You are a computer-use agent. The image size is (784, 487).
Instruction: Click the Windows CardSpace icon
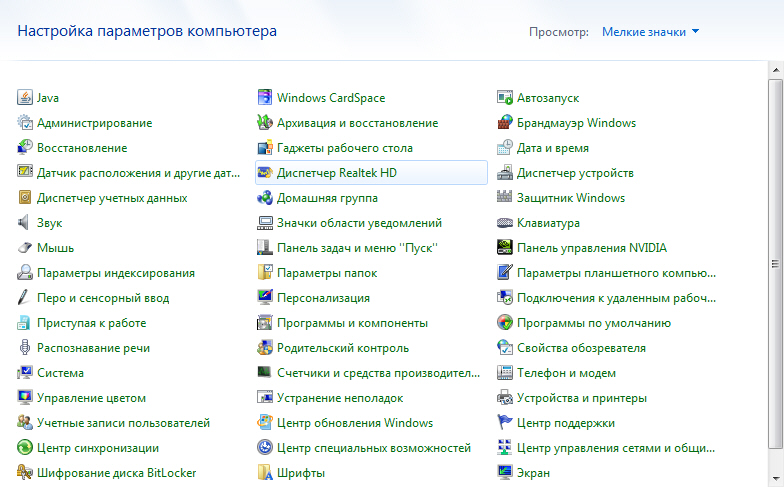(x=265, y=98)
